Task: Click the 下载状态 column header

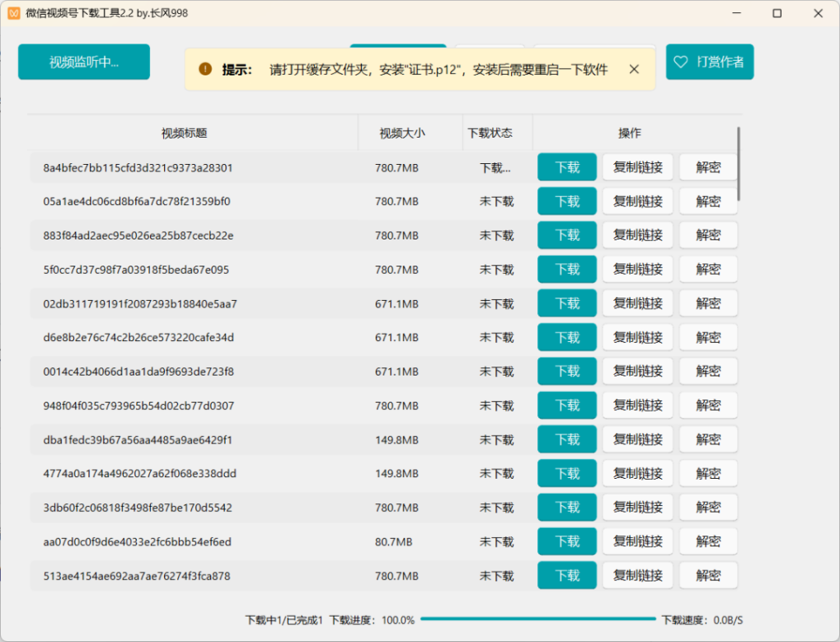Action: click(x=490, y=133)
